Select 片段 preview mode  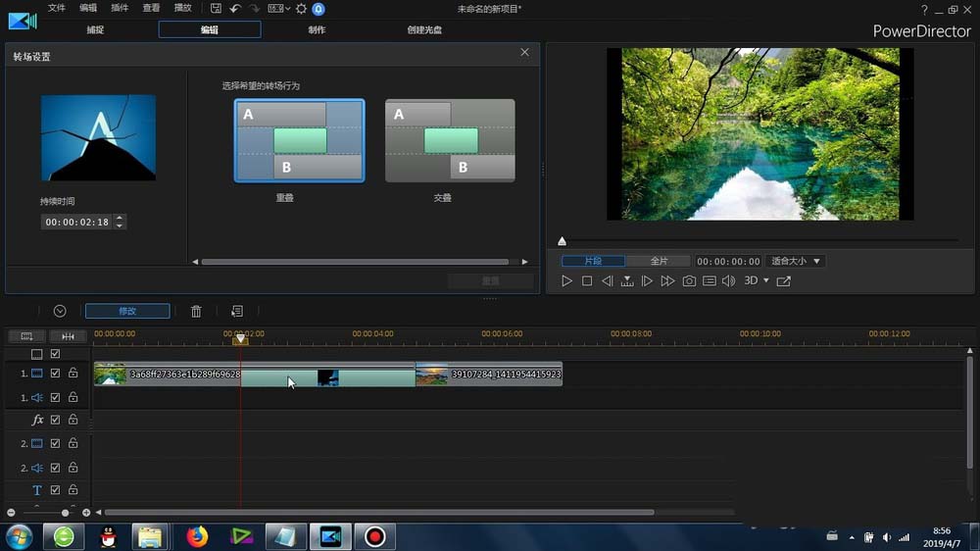pos(593,261)
